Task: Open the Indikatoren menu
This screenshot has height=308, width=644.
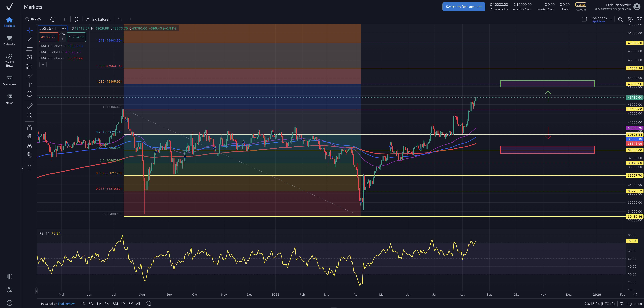Action: 98,19
